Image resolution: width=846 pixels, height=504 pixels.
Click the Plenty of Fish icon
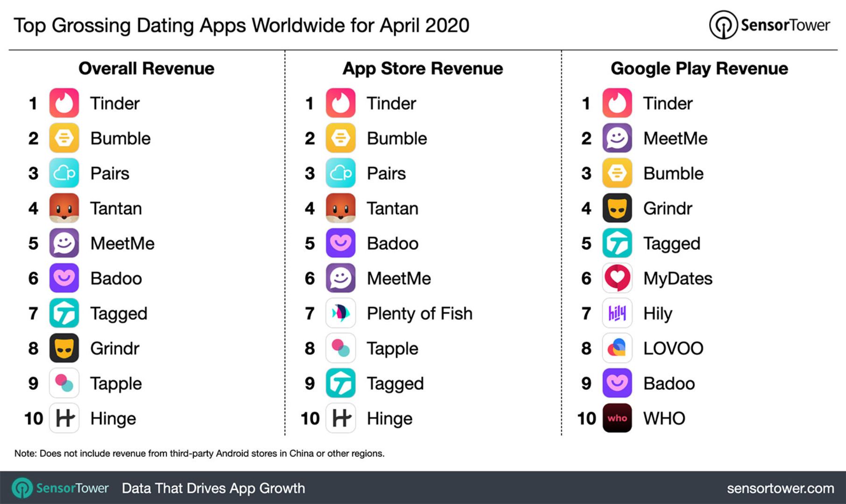click(340, 313)
